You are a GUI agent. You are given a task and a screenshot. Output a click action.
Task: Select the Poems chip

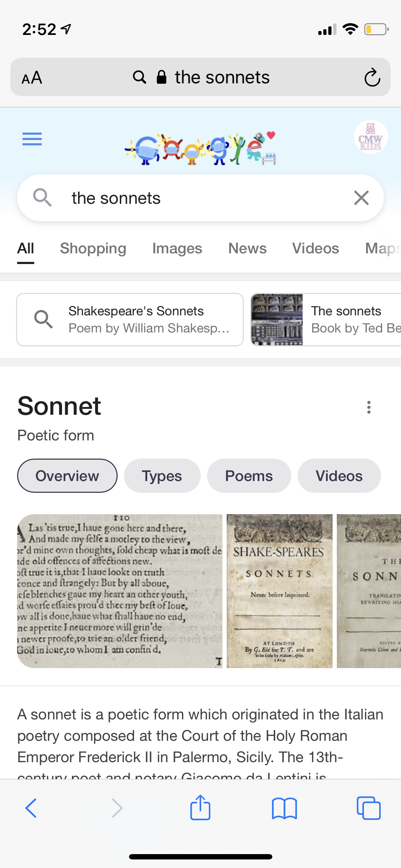click(x=249, y=476)
